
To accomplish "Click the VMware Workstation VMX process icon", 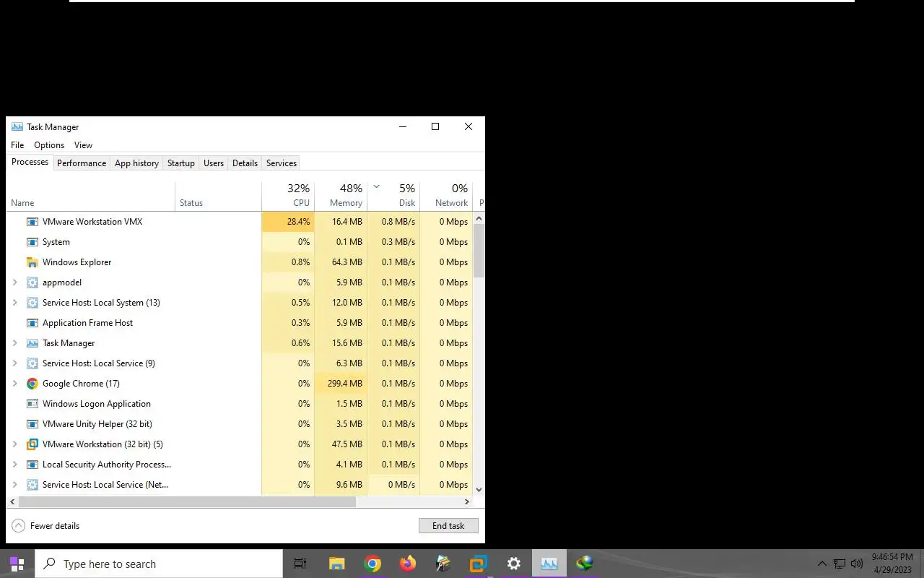I will pyautogui.click(x=32, y=222).
